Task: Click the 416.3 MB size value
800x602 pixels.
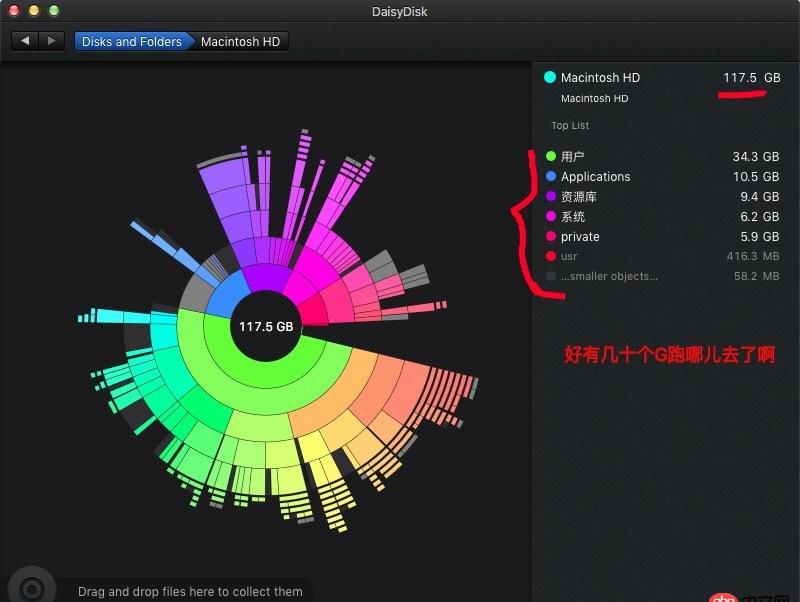Action: (x=753, y=256)
